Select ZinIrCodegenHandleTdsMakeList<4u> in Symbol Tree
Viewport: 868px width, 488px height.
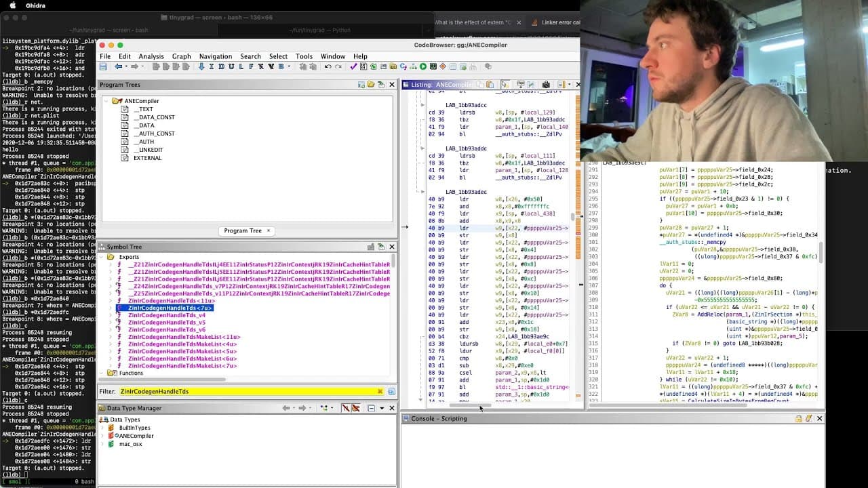point(182,344)
